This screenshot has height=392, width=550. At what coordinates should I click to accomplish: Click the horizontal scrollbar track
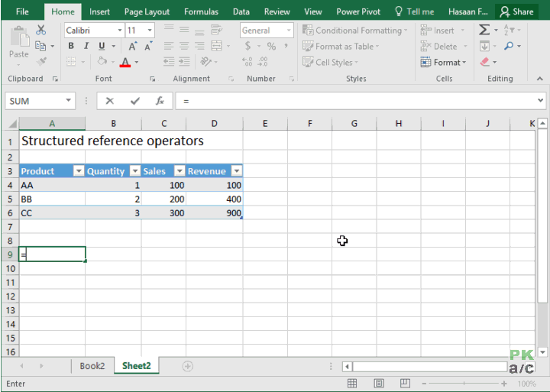point(429,367)
